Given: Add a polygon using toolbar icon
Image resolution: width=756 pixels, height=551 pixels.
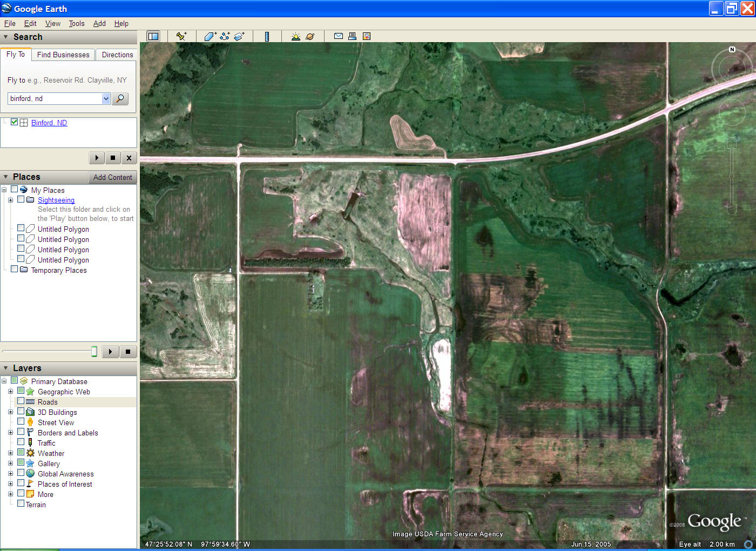Looking at the screenshot, I should click(x=211, y=36).
